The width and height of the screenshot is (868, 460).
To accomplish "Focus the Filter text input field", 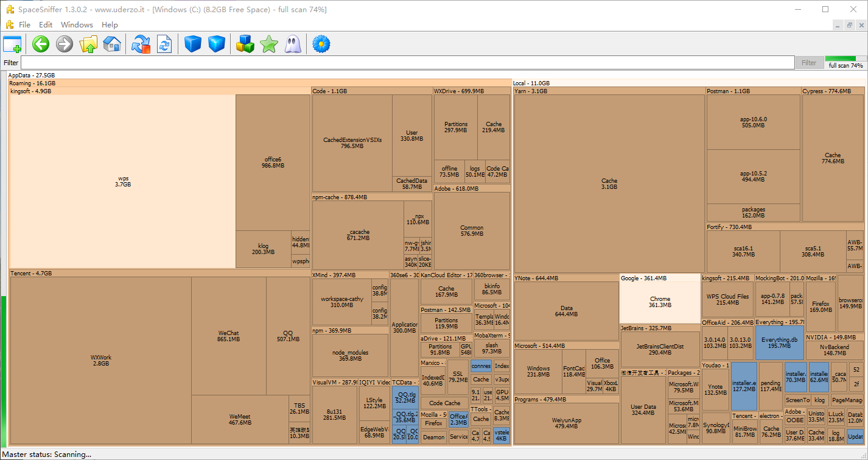I will pyautogui.click(x=407, y=63).
